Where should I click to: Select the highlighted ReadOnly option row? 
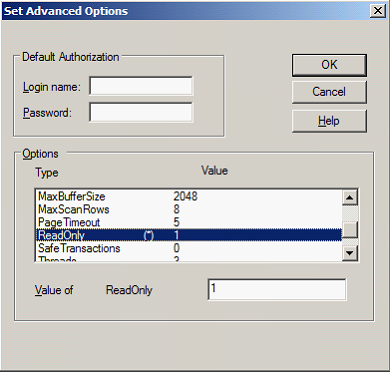point(188,235)
